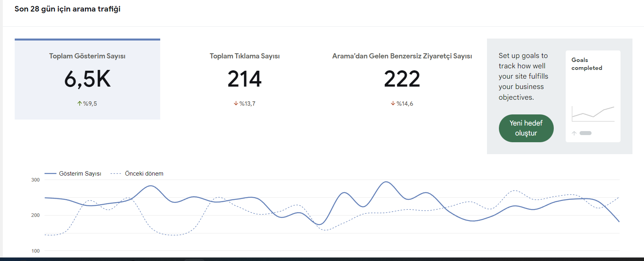
Task: Click the 100 y-axis label
Action: point(35,251)
